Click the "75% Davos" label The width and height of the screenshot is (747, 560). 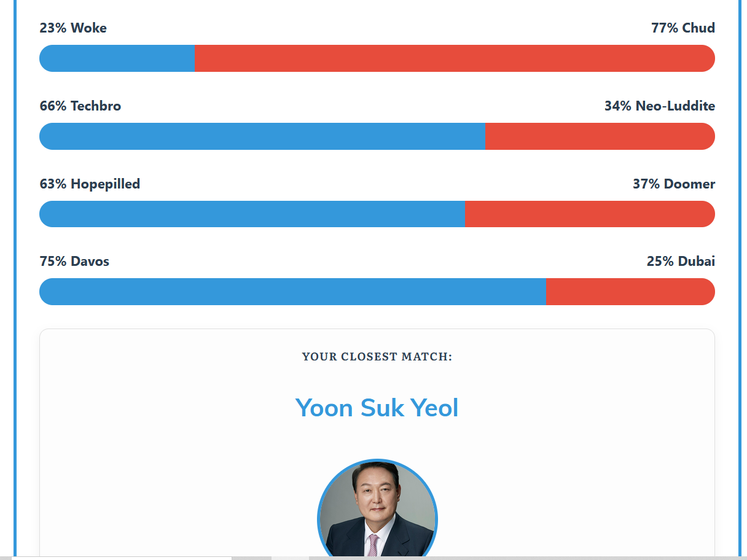[x=74, y=261]
